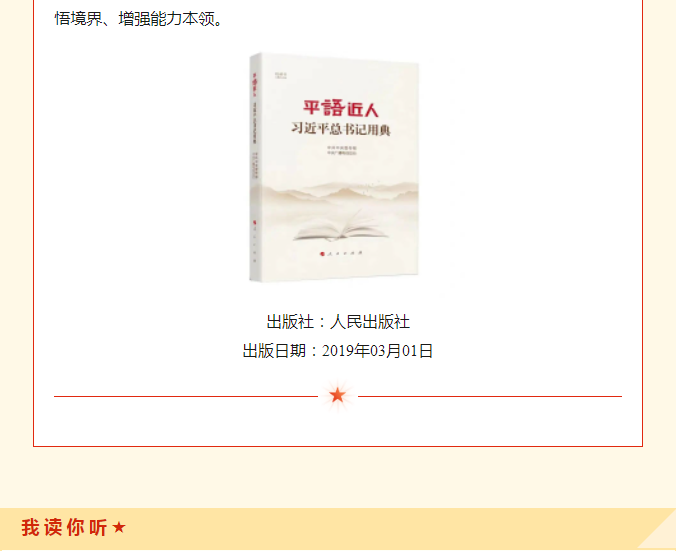
Task: Click the yellow 我读你听 banner bar
Action: tap(338, 529)
